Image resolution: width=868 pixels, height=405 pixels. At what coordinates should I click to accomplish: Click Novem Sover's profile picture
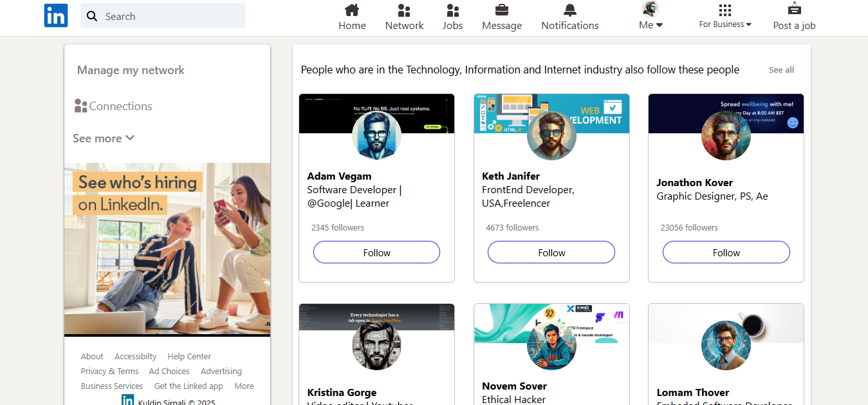[551, 346]
